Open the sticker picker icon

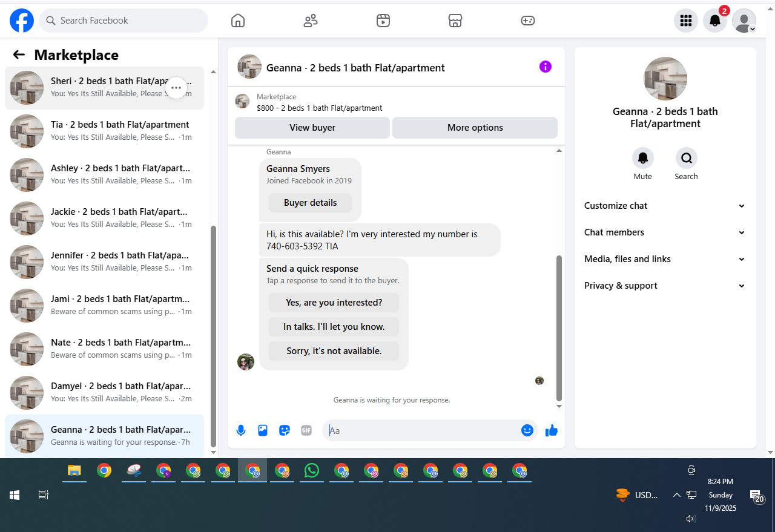[x=285, y=430]
